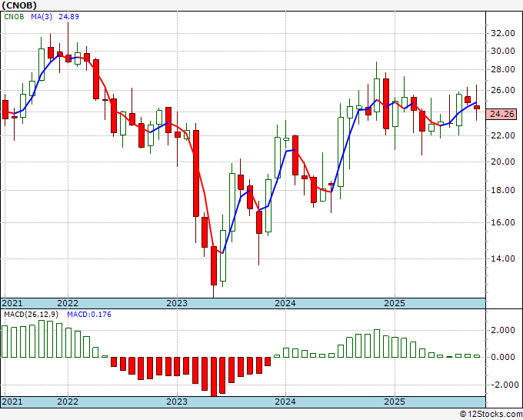523x420 pixels.
Task: Click the 16.00 price axis label
Action: click(x=503, y=222)
